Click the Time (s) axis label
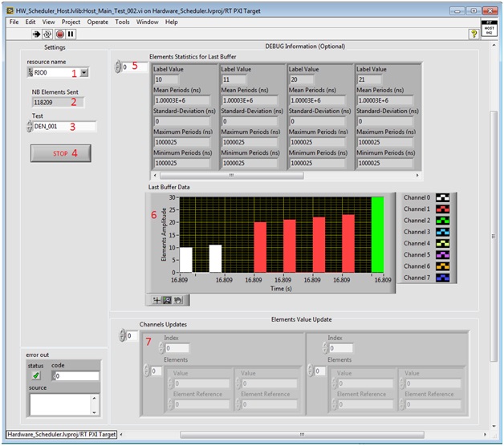This screenshot has width=504, height=446. point(281,289)
